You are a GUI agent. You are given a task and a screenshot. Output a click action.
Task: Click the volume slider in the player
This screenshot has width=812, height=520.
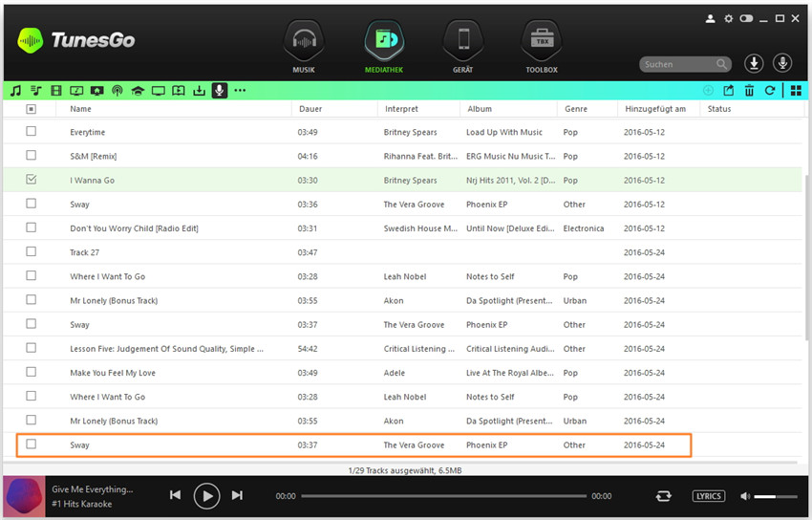pos(776,496)
